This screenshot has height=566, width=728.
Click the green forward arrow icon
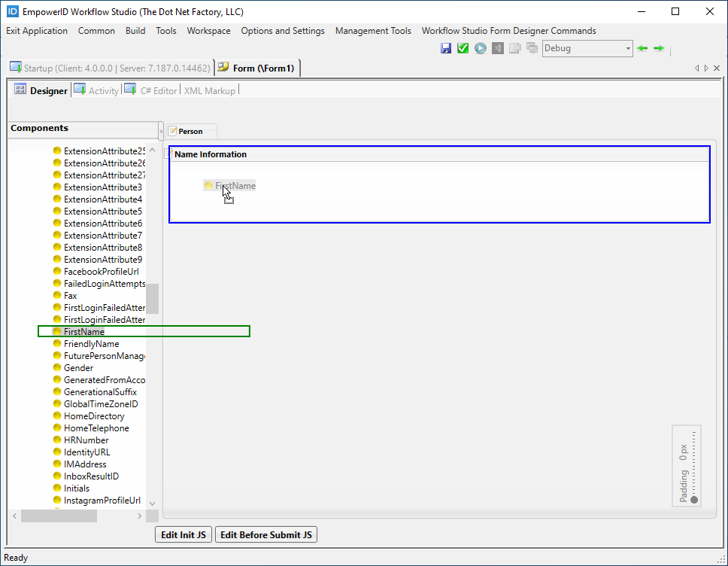pyautogui.click(x=659, y=48)
